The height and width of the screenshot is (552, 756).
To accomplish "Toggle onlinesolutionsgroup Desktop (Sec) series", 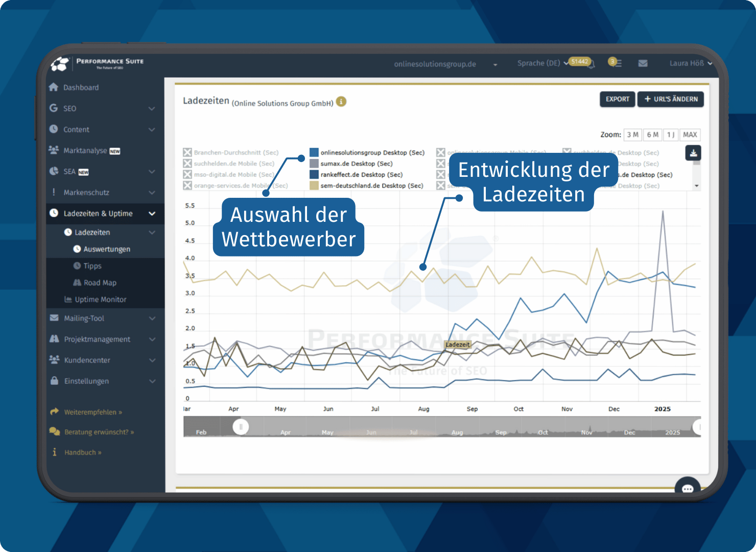I will click(367, 152).
